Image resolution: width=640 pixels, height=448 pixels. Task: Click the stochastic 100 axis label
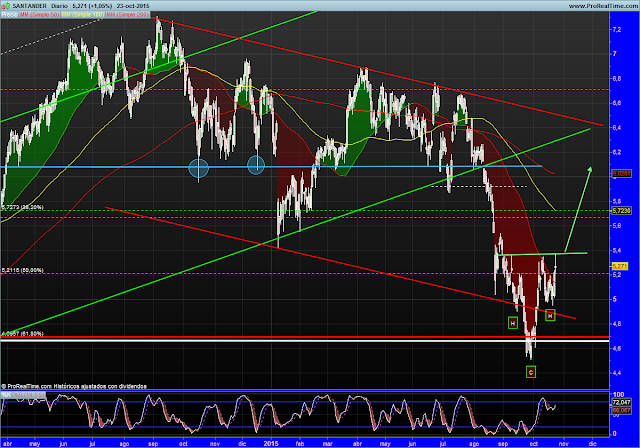618,395
